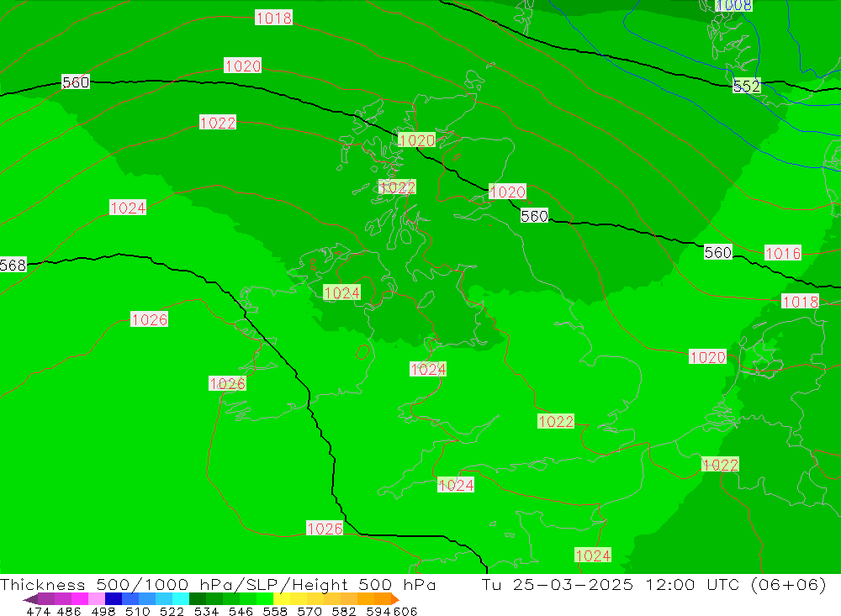Click the 1024 label off Cornwall's tip
Image resolution: width=841 pixels, height=616 pixels.
[455, 485]
